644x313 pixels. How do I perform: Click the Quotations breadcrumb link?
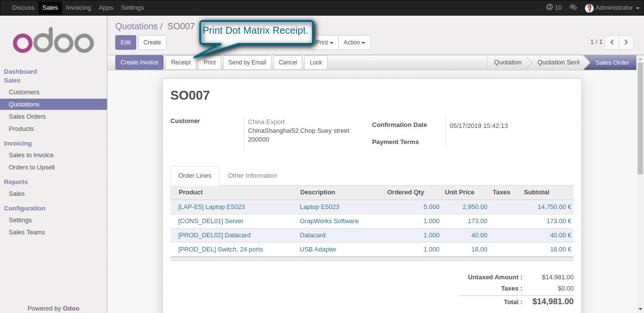(x=136, y=26)
